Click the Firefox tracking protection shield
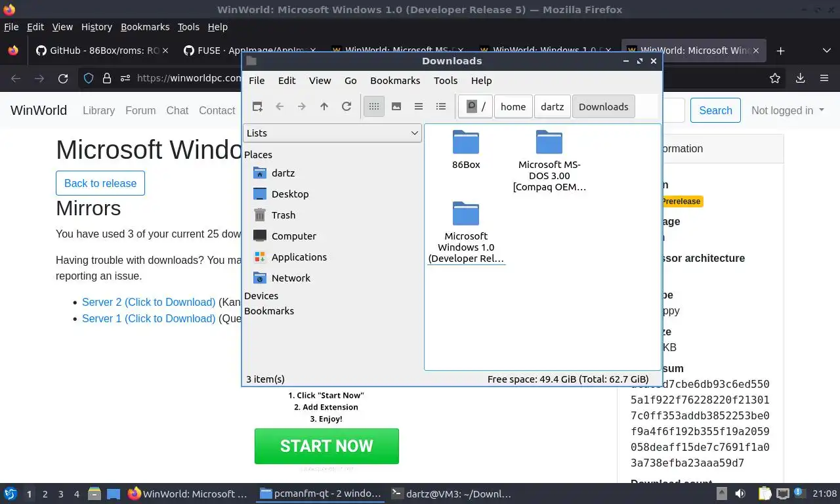The height and width of the screenshot is (504, 840). click(x=89, y=78)
